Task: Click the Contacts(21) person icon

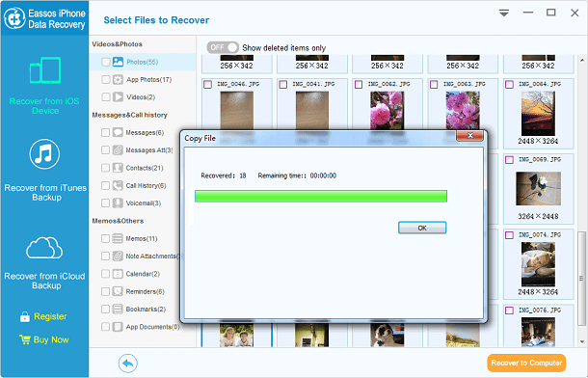Action: 118,168
